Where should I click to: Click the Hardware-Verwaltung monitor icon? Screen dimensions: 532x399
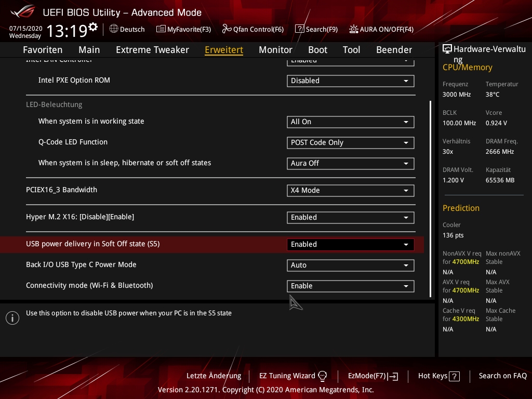pos(447,49)
